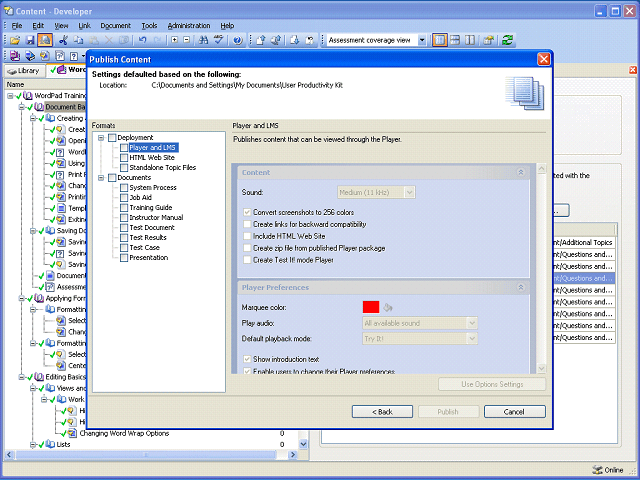Viewport: 640px width, 480px height.
Task: Click the Back button
Action: (x=382, y=412)
